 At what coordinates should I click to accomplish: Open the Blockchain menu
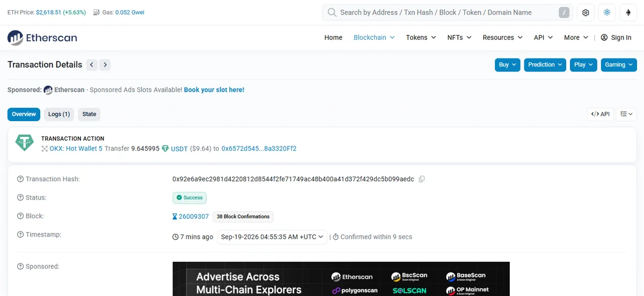coord(374,38)
